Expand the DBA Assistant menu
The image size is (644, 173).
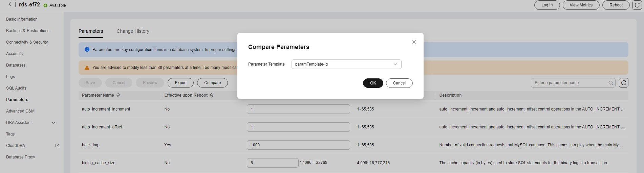(x=53, y=123)
